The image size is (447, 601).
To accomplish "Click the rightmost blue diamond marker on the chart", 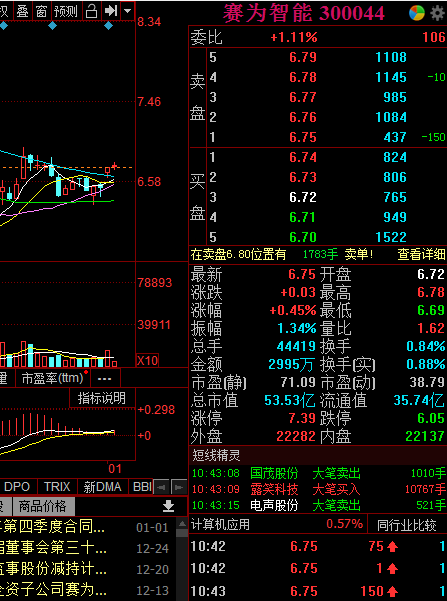I will (x=108, y=26).
